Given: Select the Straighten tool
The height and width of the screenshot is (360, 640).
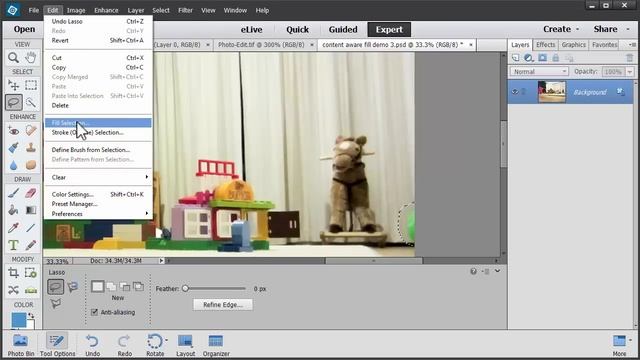Looking at the screenshot, I should (31, 290).
